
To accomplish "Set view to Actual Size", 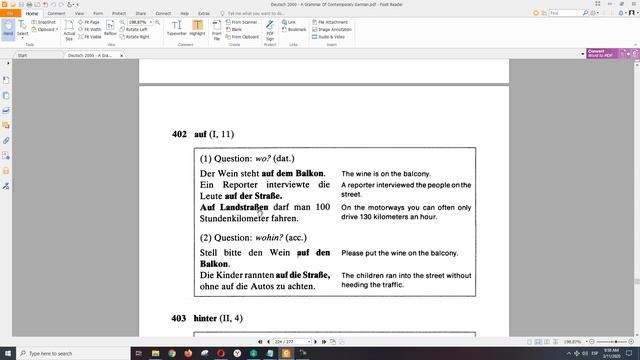I will (x=69, y=30).
